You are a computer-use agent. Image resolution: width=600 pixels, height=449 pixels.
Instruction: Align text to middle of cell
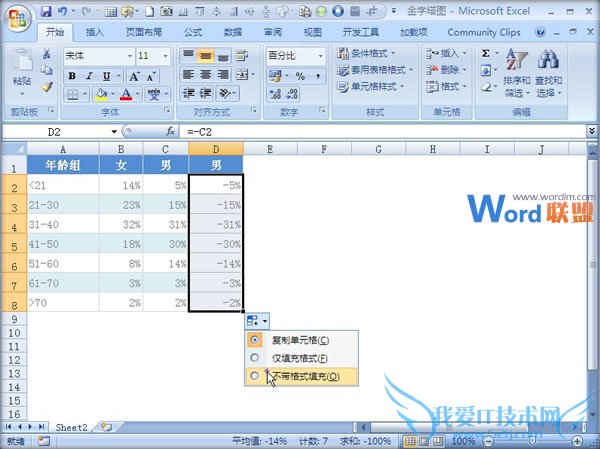[205, 56]
